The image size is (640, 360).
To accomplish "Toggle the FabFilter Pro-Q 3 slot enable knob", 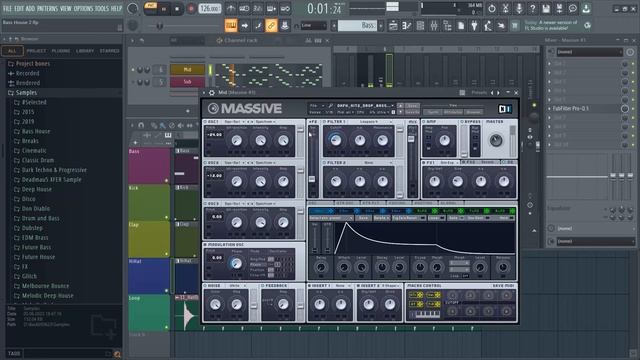I will pos(624,109).
